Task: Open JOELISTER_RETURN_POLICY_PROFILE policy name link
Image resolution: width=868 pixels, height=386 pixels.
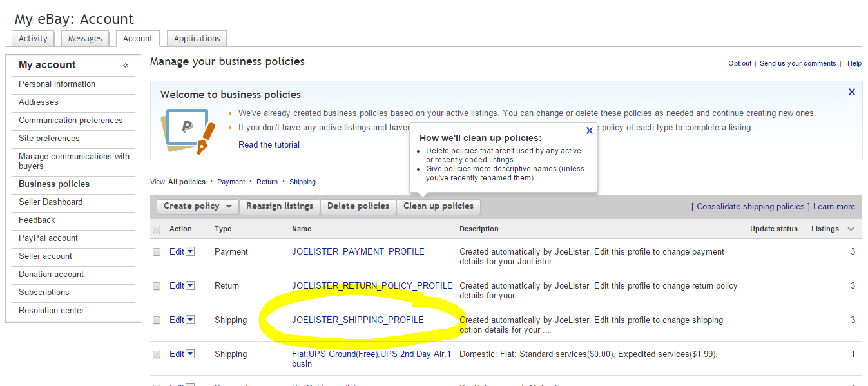Action: coord(372,285)
